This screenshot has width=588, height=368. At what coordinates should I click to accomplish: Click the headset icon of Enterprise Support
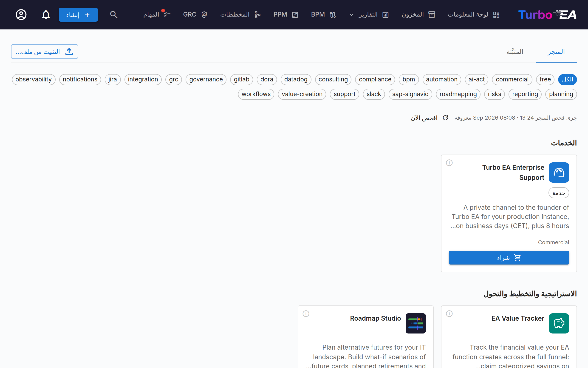pos(559,172)
